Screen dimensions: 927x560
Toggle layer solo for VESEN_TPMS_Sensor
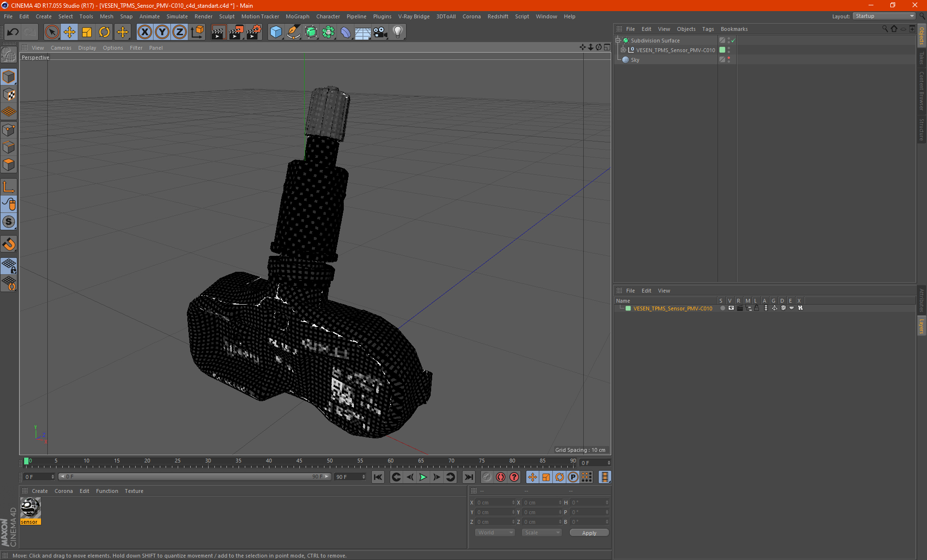point(722,308)
